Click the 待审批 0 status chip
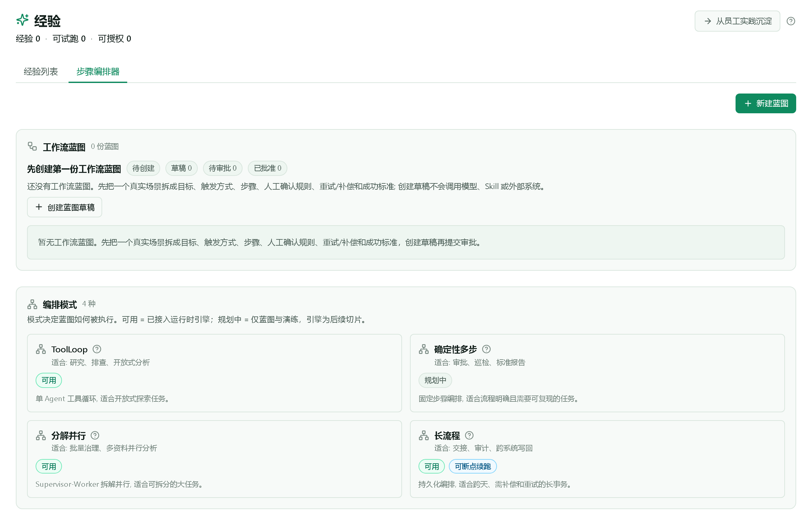The height and width of the screenshot is (517, 812). pos(222,168)
